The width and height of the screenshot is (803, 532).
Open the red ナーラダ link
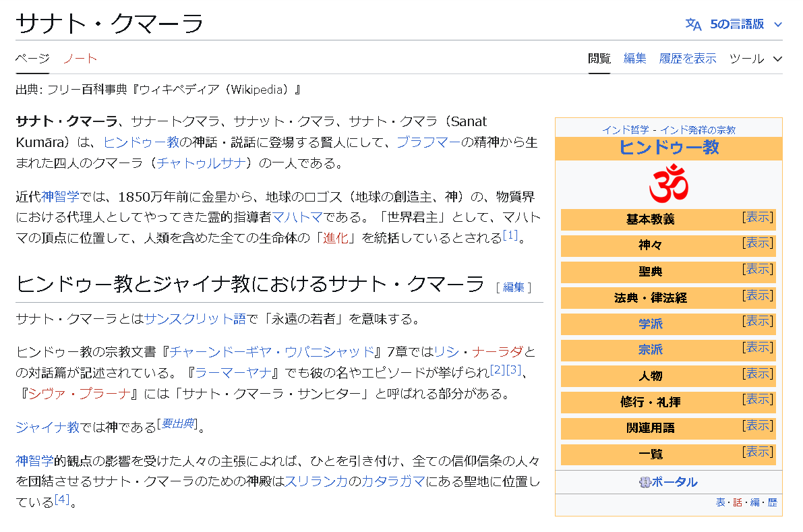click(x=498, y=352)
